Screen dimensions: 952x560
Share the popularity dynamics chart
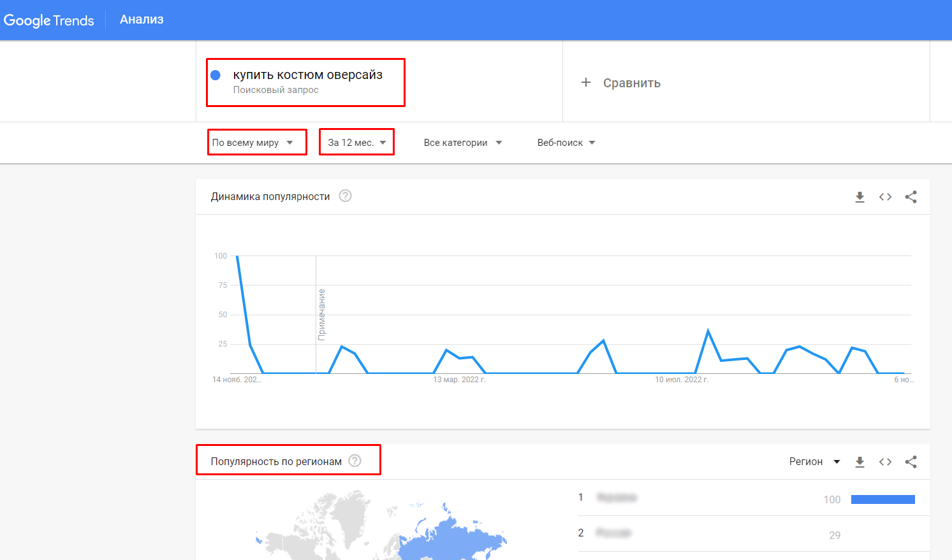(911, 197)
